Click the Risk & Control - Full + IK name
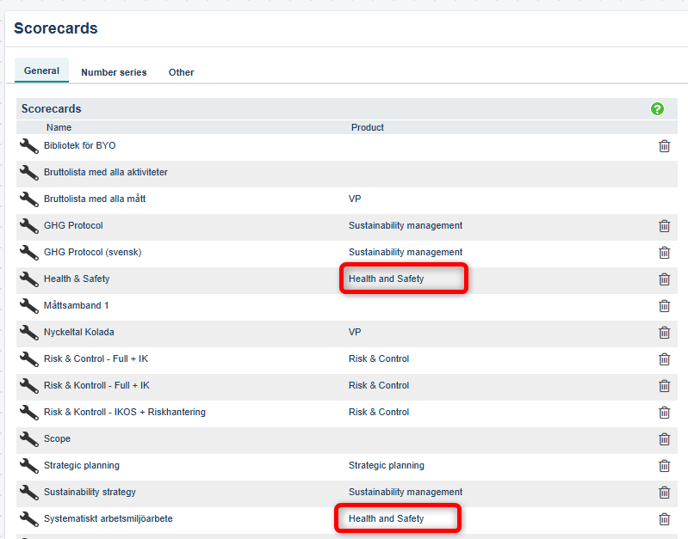Viewport: 688px width, 539px height. 96,359
